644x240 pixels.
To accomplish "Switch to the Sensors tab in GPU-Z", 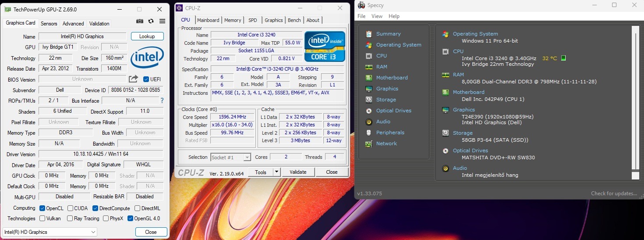I will point(49,24).
